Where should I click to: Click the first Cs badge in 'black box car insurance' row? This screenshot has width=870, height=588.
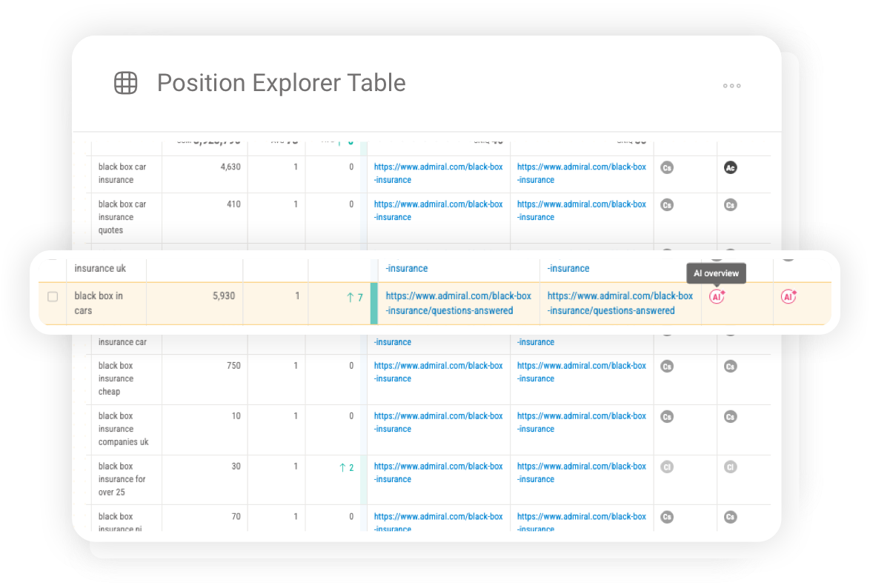point(666,167)
